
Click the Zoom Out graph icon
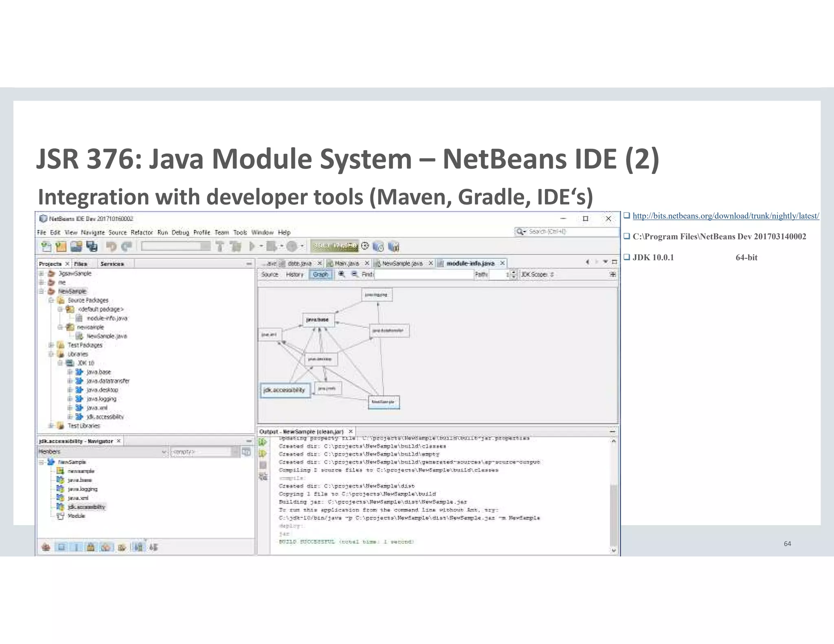(x=354, y=274)
